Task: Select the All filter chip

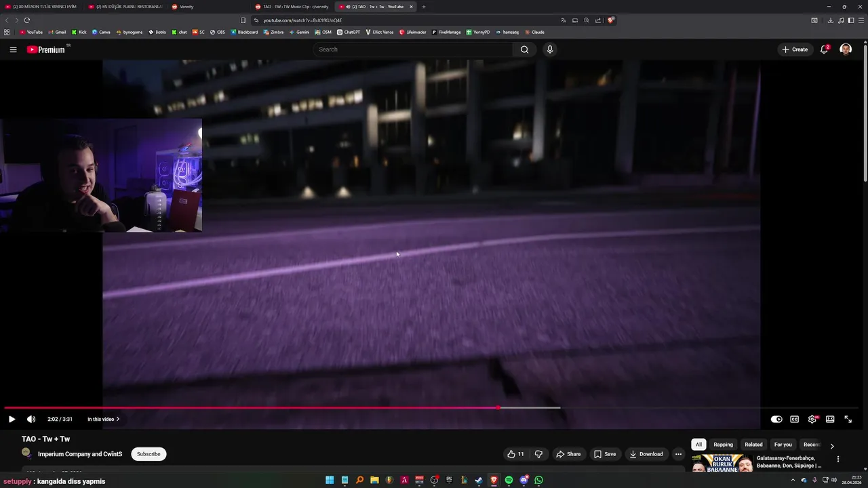Action: (x=698, y=445)
